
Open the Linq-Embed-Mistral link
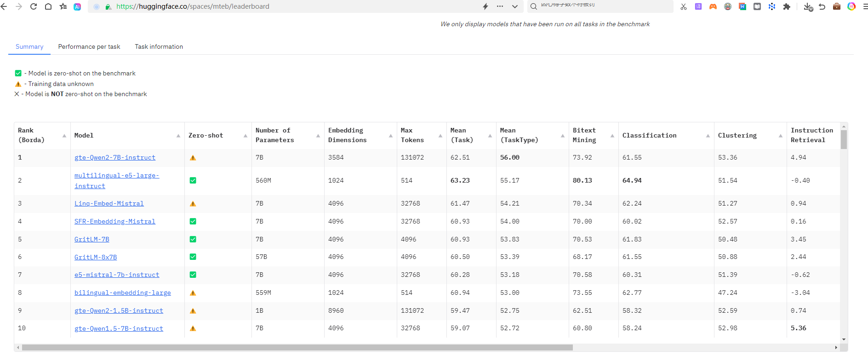(x=109, y=203)
